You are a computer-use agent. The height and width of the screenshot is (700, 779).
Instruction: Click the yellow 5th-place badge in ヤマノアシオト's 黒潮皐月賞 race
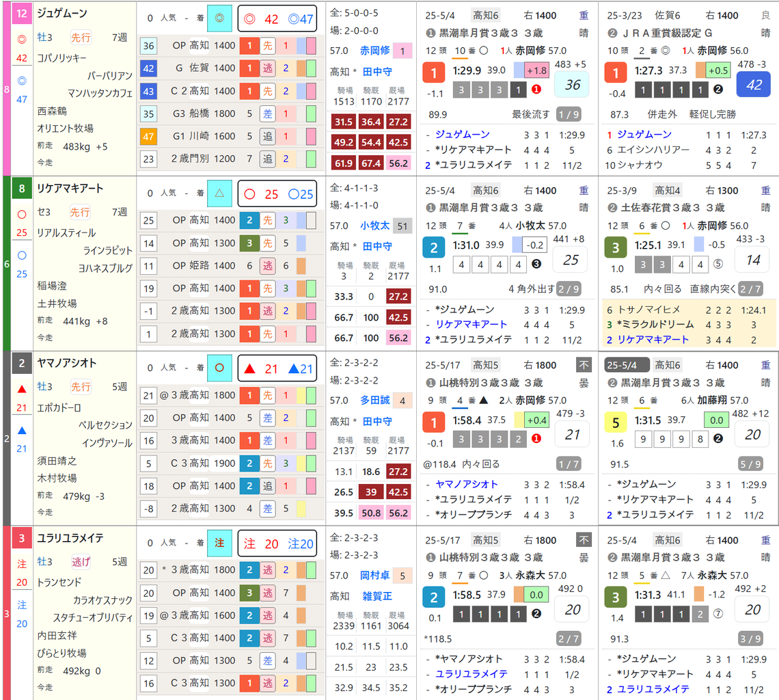click(x=616, y=422)
